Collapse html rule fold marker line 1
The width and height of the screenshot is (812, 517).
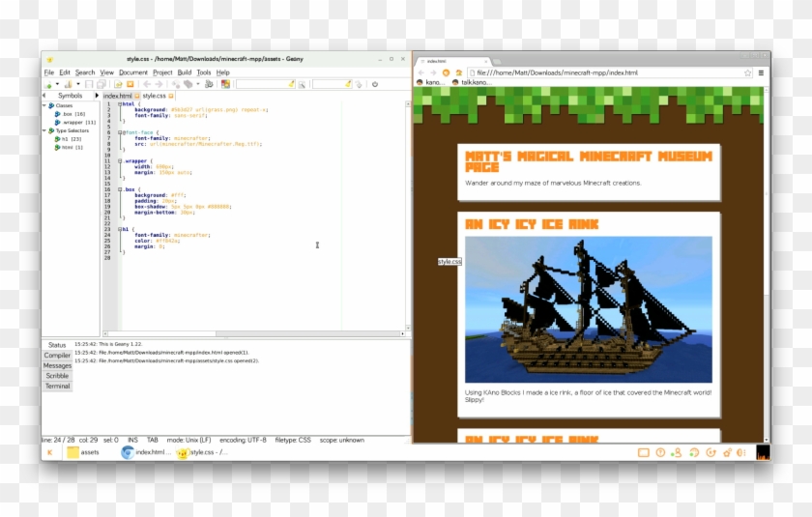coord(120,104)
